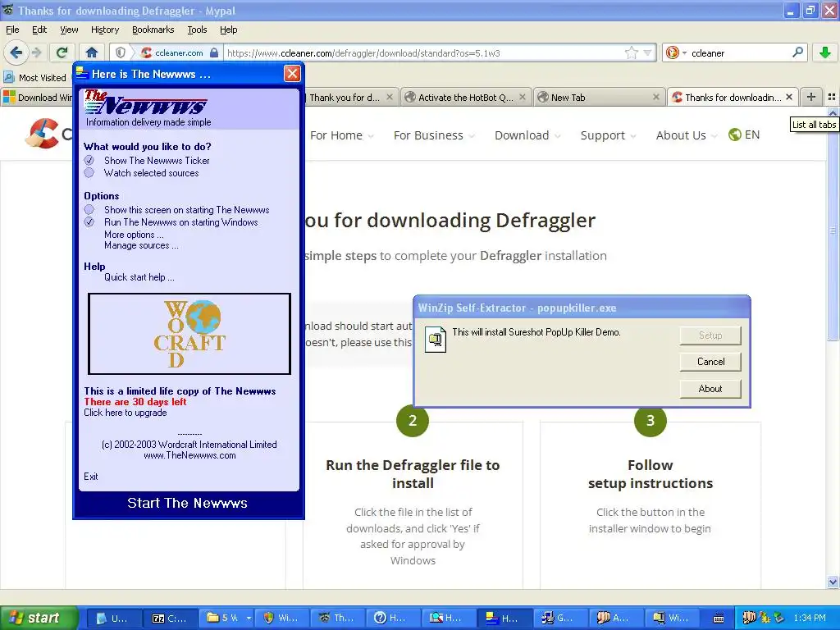The image size is (840, 630).
Task: Click the tracking protection shield icon
Action: [121, 52]
